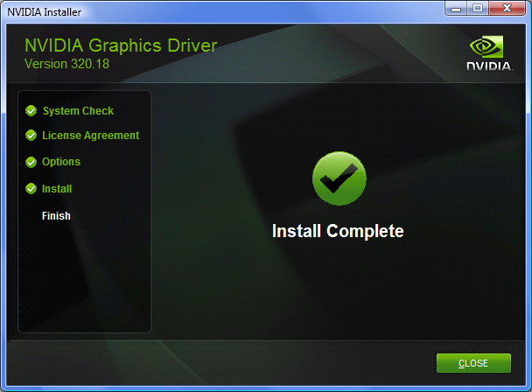Select the Install step label
Screen dimensions: 532x392
[57, 189]
